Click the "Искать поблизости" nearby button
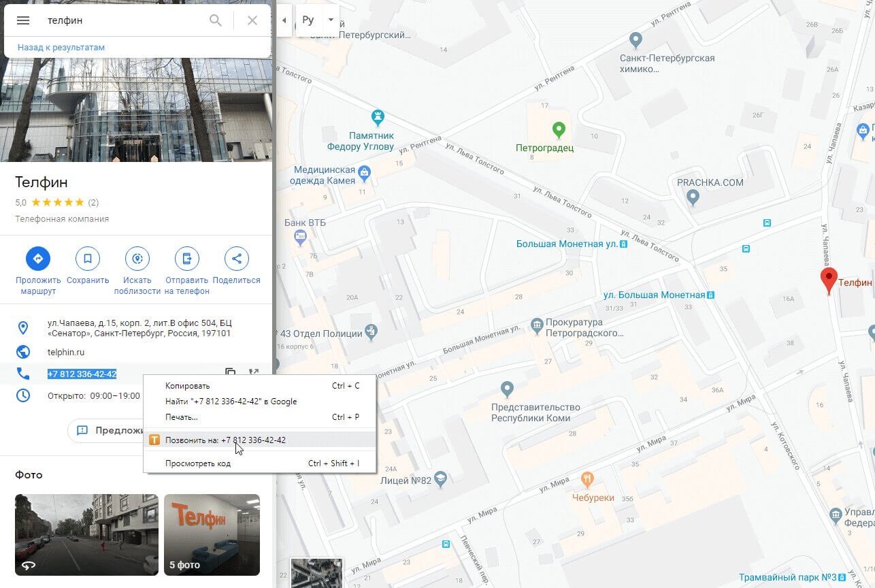Viewport: 875px width, 588px height. (137, 271)
